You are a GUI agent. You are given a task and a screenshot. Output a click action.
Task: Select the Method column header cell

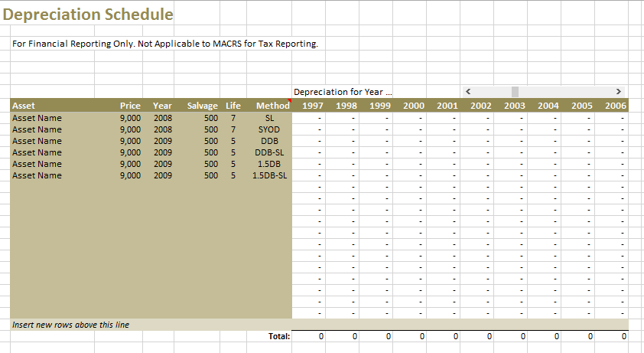[272, 106]
